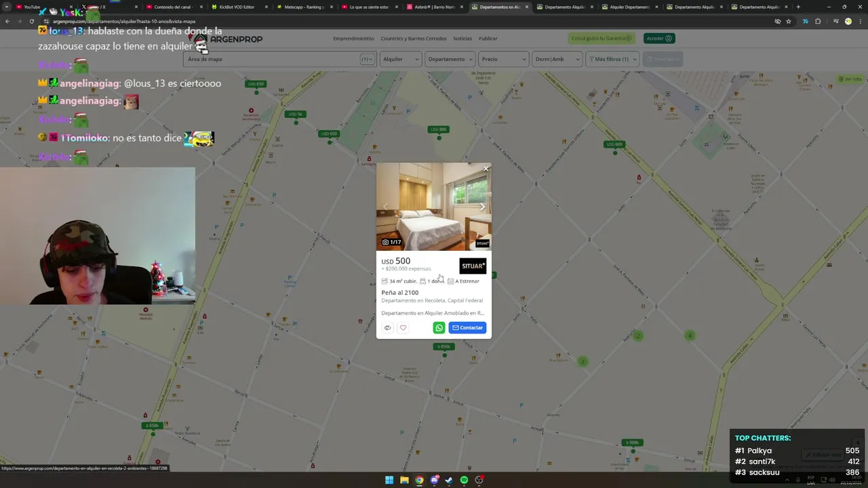Click the USD 500 price text

tap(395, 261)
